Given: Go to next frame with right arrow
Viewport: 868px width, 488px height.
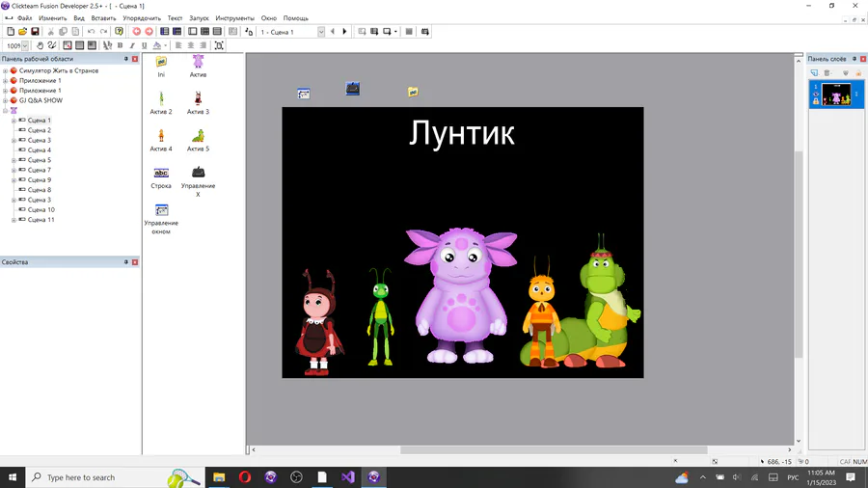Looking at the screenshot, I should click(x=344, y=32).
